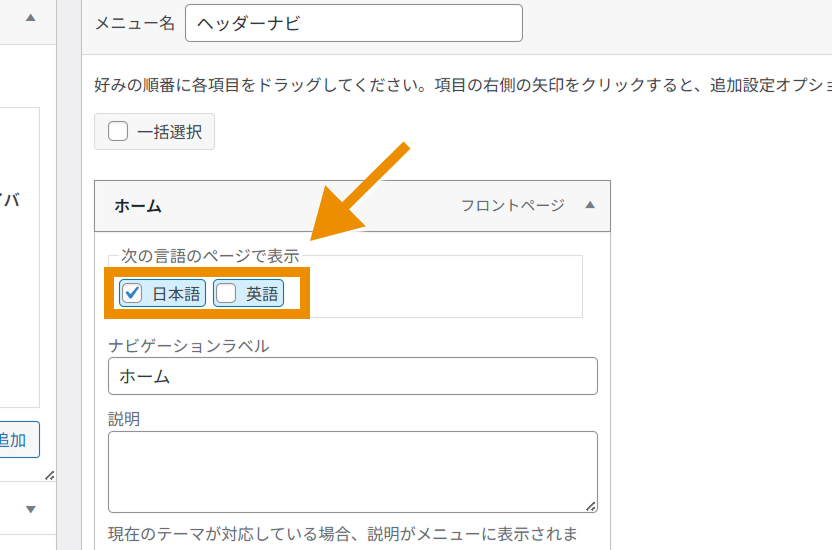Click the ナビゲーションラベル field label

point(188,346)
